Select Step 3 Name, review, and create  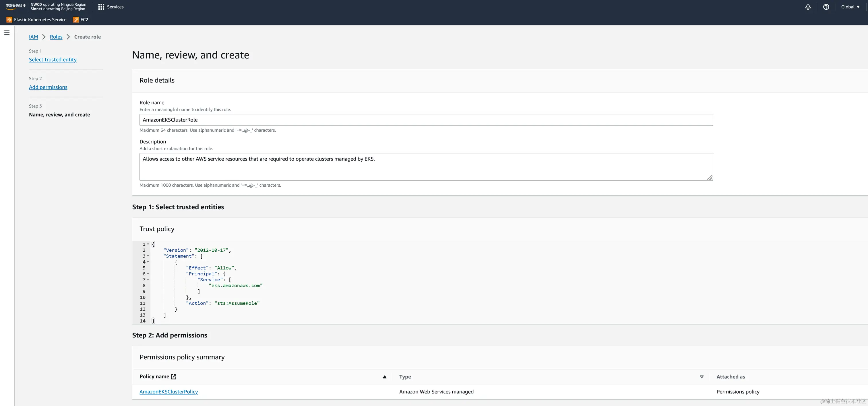[59, 114]
